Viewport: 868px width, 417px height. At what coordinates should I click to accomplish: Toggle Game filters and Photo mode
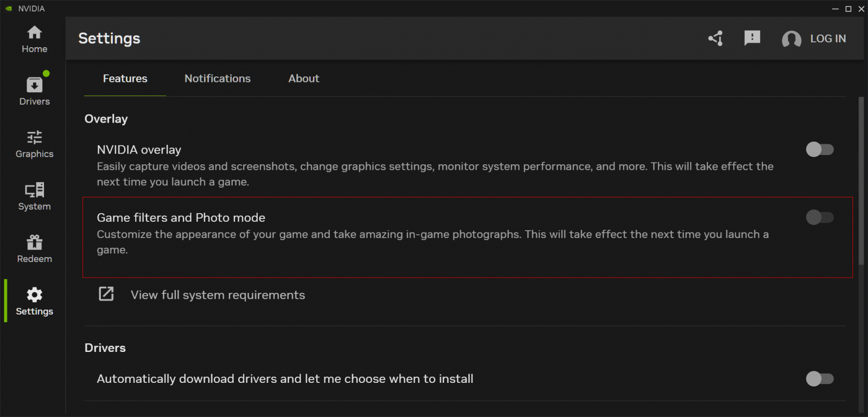click(819, 217)
